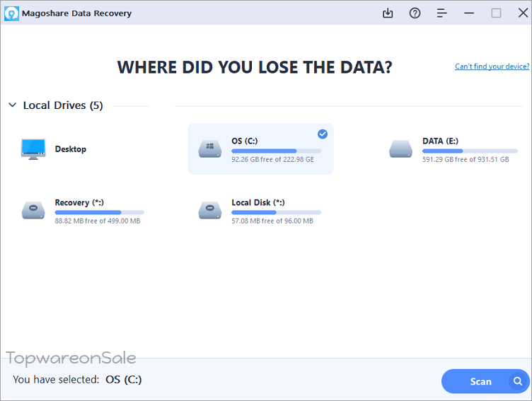Click the magnifier icon on Scan button
The image size is (532, 401).
(x=518, y=381)
